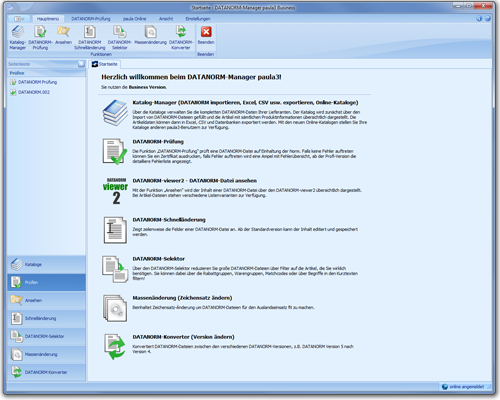Select the Prüfen navigation button

(x=46, y=282)
